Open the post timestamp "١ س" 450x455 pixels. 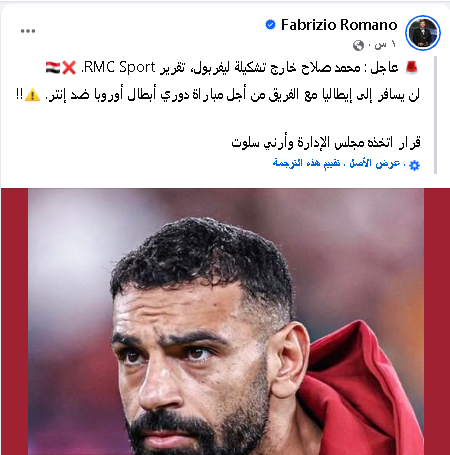click(385, 45)
